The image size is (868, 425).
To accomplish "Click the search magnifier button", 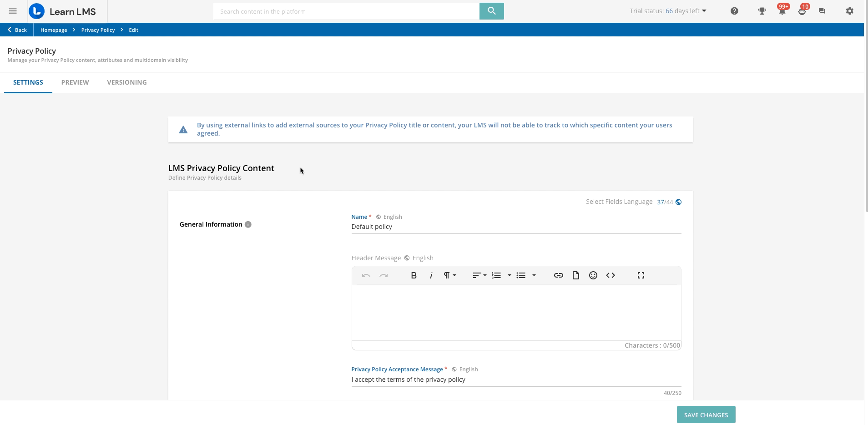I will [491, 11].
